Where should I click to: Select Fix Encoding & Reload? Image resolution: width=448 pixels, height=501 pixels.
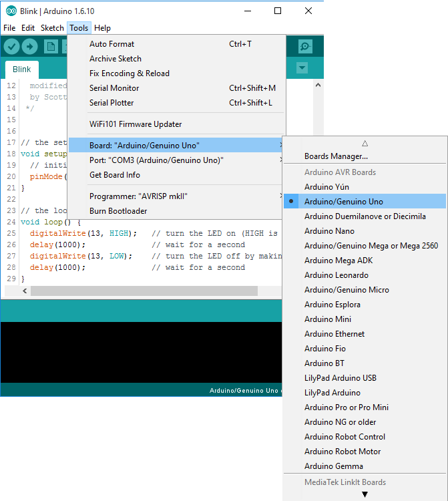[176, 73]
